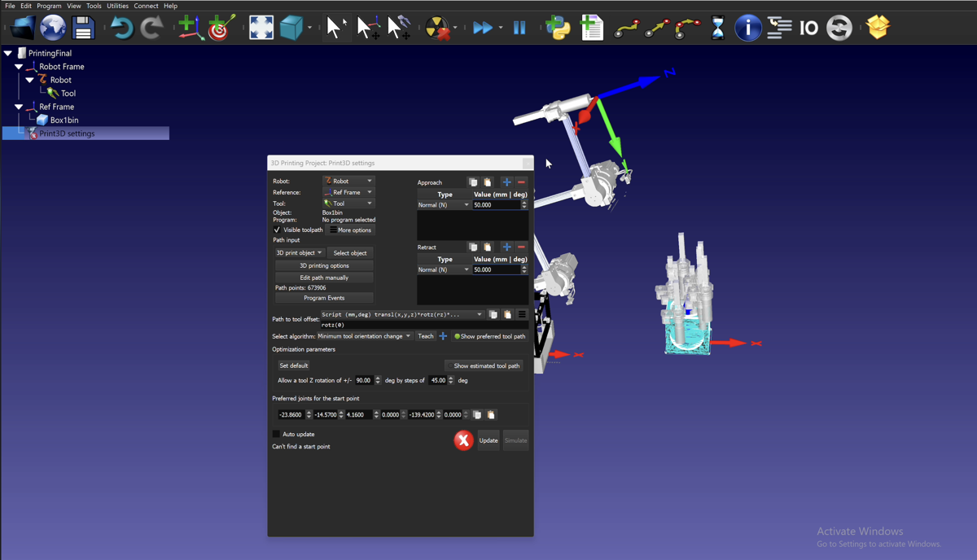Open the Select algorithm dropdown
Screen dimensions: 977x560
click(364, 336)
